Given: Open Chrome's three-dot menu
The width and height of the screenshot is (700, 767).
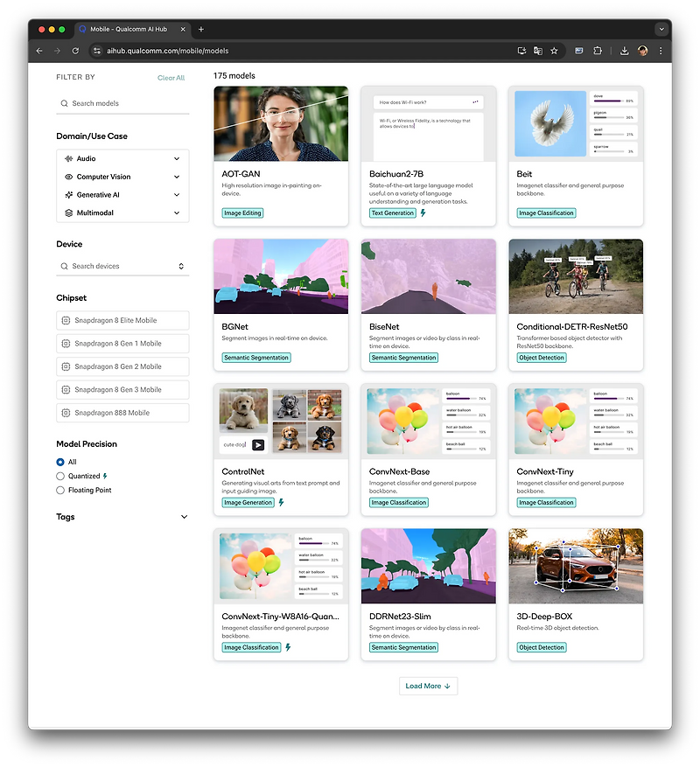Looking at the screenshot, I should (661, 51).
